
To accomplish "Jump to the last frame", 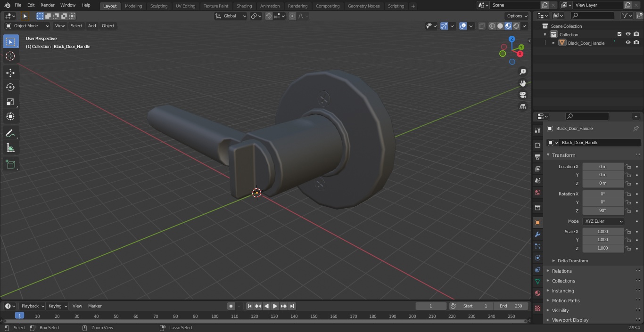I will coord(292,306).
